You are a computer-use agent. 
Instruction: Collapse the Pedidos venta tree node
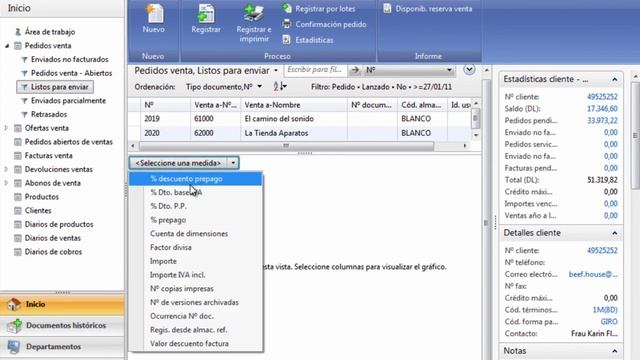point(7,46)
